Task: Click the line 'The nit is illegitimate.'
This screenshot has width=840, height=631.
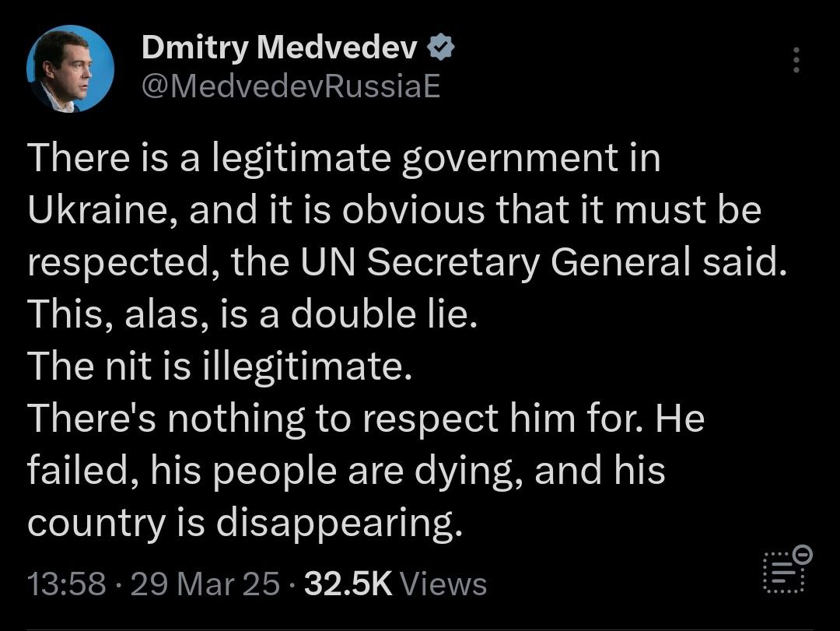Action: point(219,366)
